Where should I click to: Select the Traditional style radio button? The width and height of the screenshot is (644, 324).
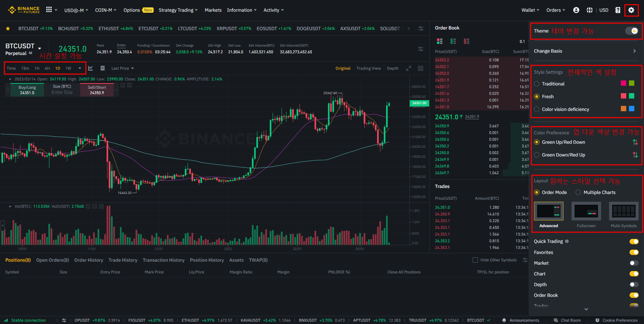click(x=537, y=84)
